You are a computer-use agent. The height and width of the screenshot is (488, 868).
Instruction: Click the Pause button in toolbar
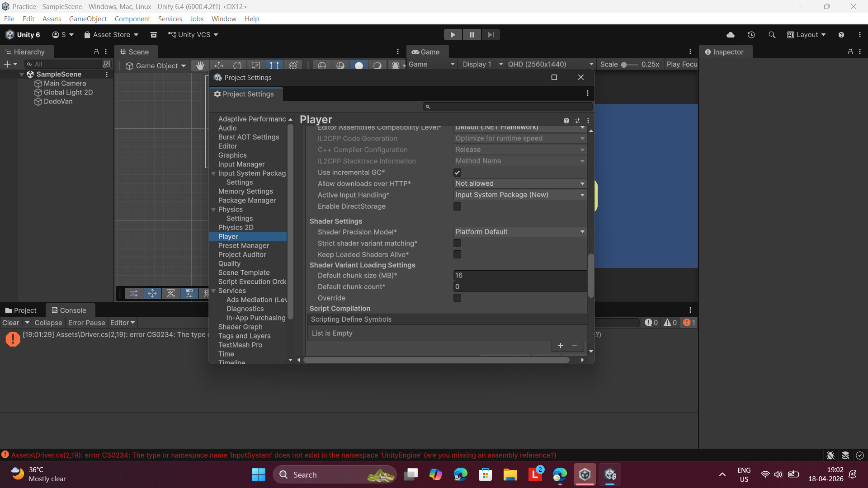[x=472, y=35]
